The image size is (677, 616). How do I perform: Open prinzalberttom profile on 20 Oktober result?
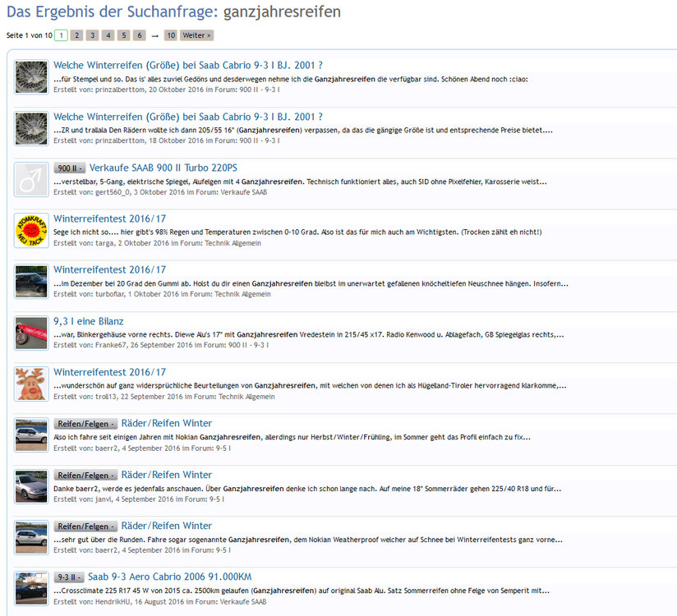120,90
